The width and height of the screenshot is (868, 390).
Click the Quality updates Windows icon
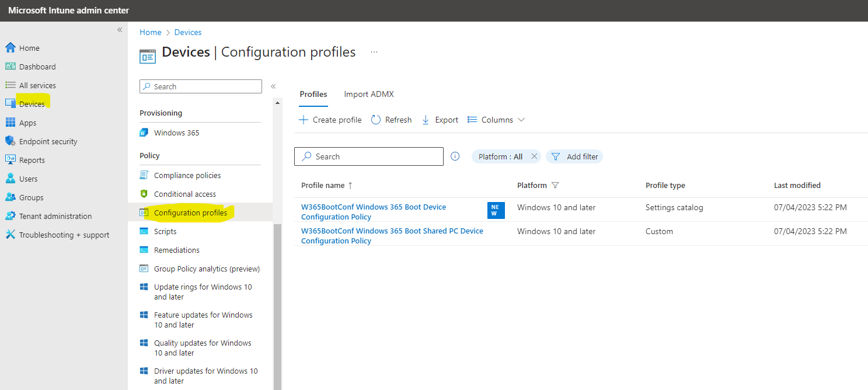point(144,343)
